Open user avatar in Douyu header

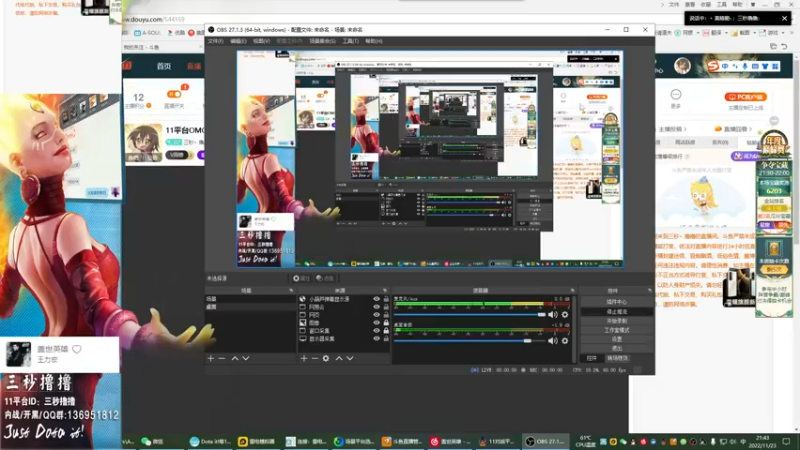point(682,66)
